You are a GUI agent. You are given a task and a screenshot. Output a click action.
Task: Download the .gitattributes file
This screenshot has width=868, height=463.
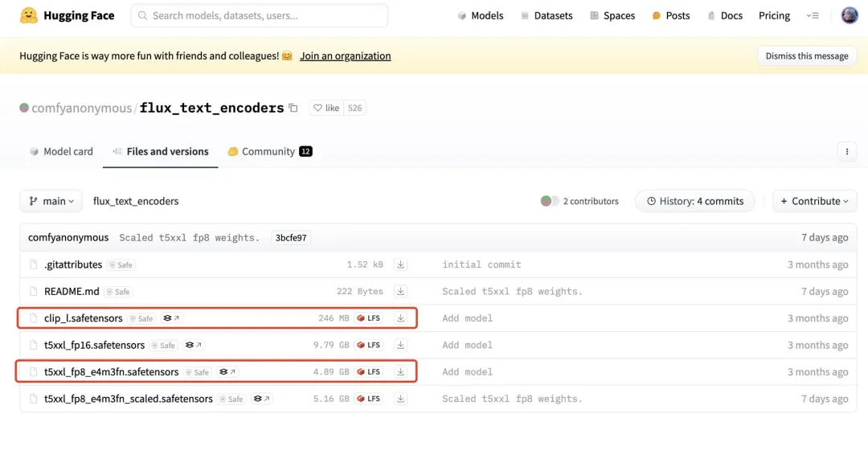[x=400, y=264]
